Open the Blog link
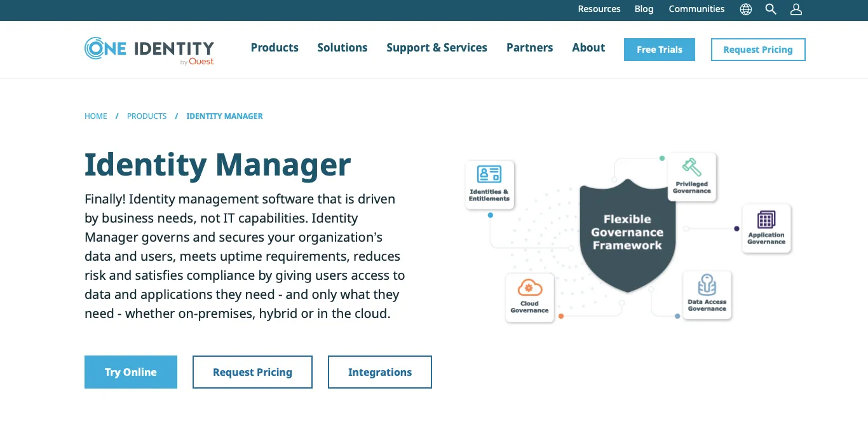 tap(644, 9)
